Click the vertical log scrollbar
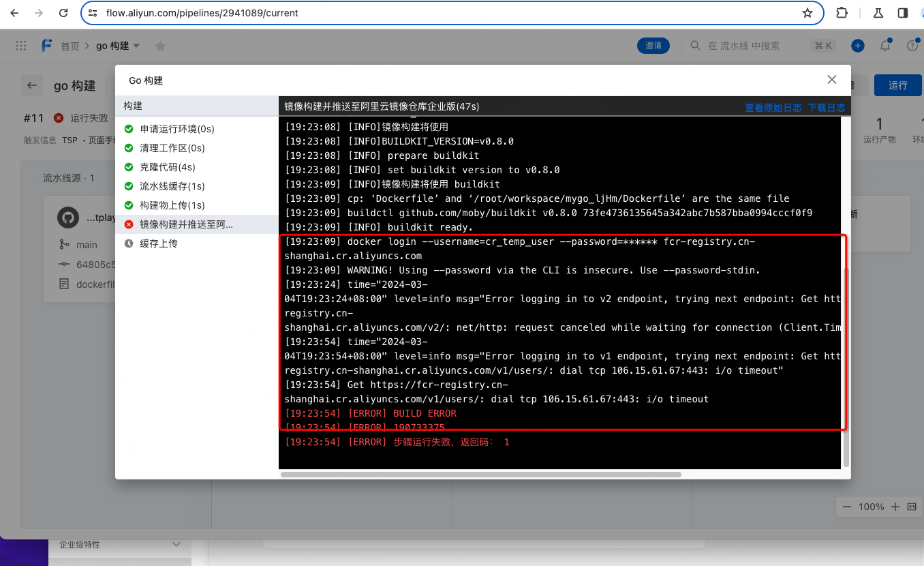The width and height of the screenshot is (924, 566). pyautogui.click(x=846, y=366)
